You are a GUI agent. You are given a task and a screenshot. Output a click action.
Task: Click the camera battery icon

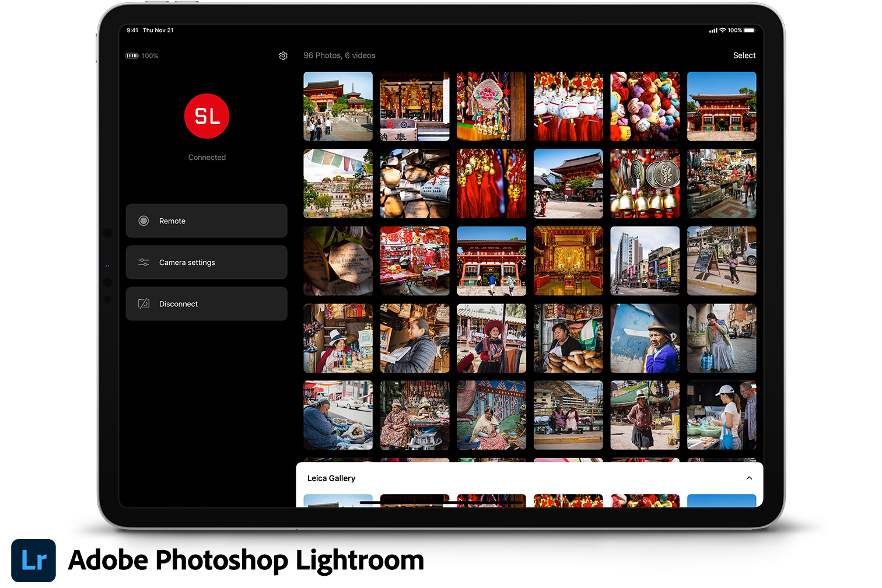tap(132, 56)
